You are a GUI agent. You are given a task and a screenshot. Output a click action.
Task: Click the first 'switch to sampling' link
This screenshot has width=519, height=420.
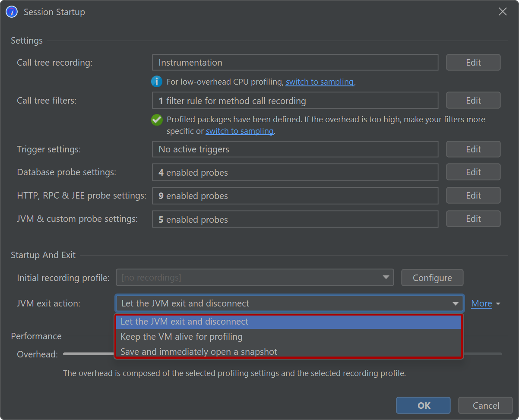(x=320, y=82)
